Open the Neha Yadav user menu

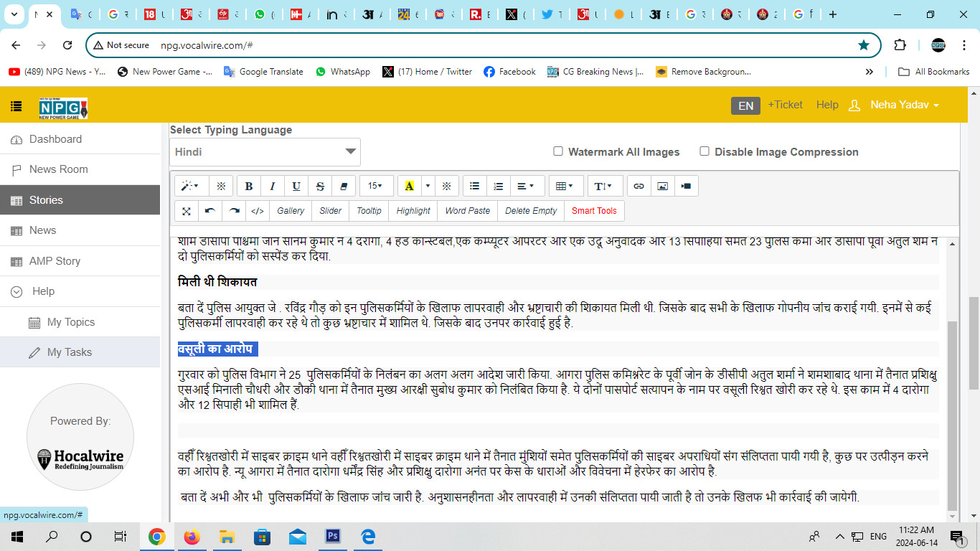click(904, 105)
